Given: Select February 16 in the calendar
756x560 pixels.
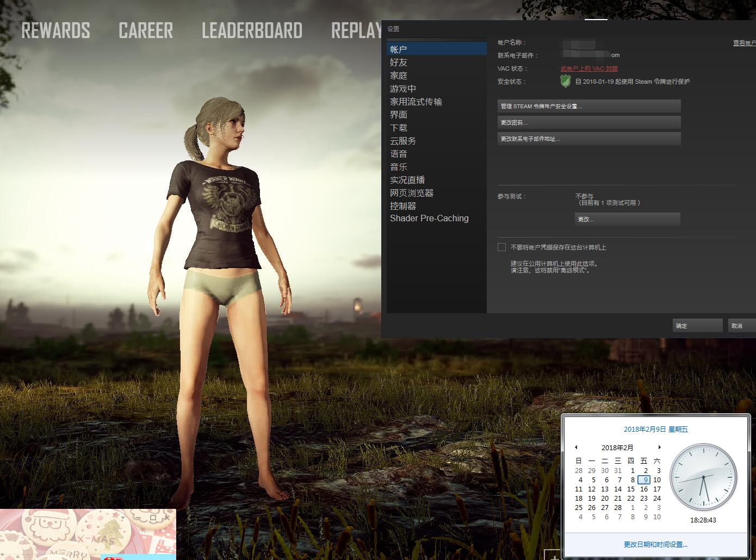Looking at the screenshot, I should tap(644, 489).
